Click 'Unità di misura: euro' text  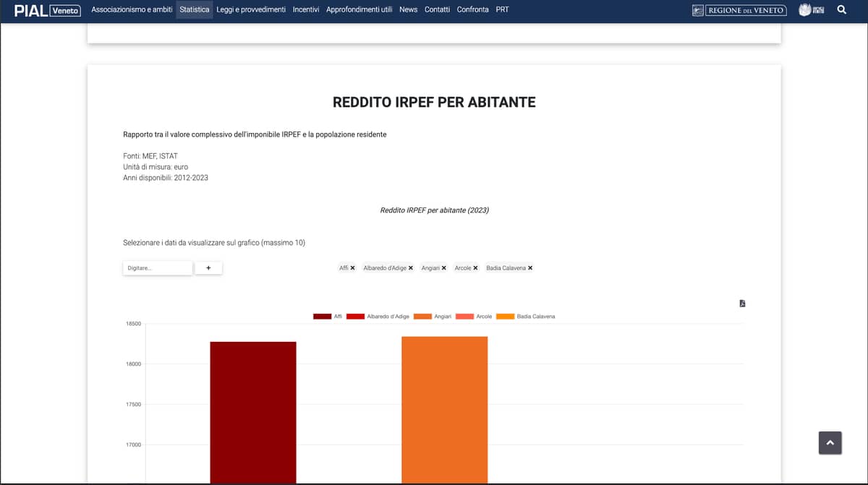pyautogui.click(x=156, y=167)
